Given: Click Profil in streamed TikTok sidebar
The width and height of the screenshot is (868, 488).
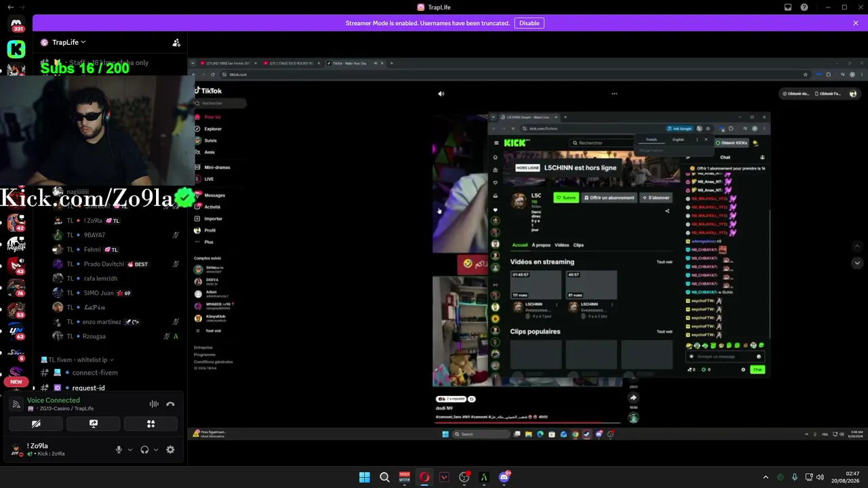Looking at the screenshot, I should (x=205, y=230).
